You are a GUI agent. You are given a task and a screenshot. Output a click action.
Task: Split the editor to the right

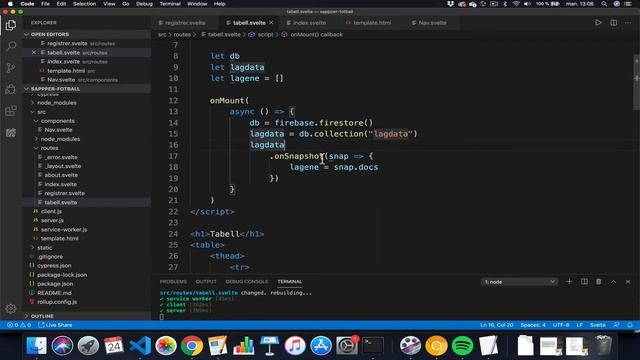(613, 23)
